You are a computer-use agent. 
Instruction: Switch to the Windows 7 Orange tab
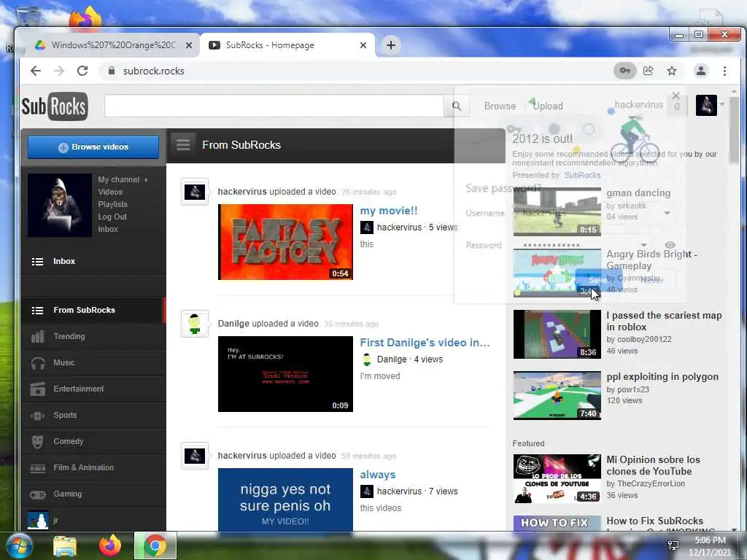pos(115,45)
